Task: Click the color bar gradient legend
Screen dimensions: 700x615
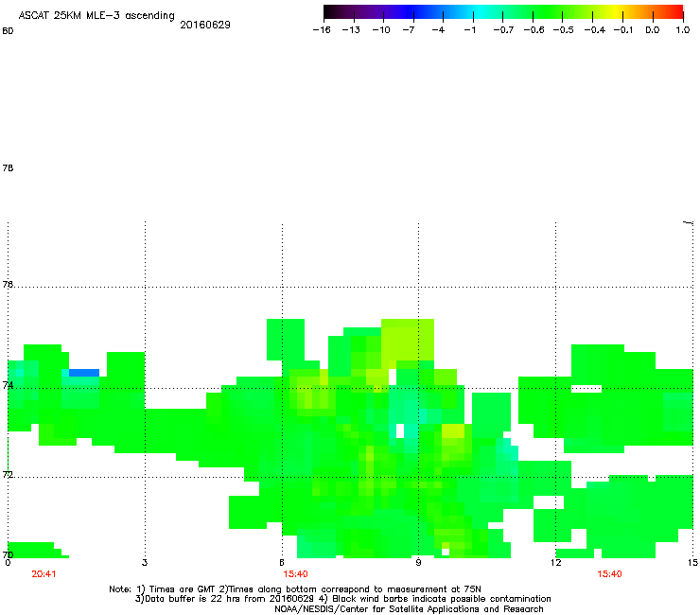Action: pos(503,12)
